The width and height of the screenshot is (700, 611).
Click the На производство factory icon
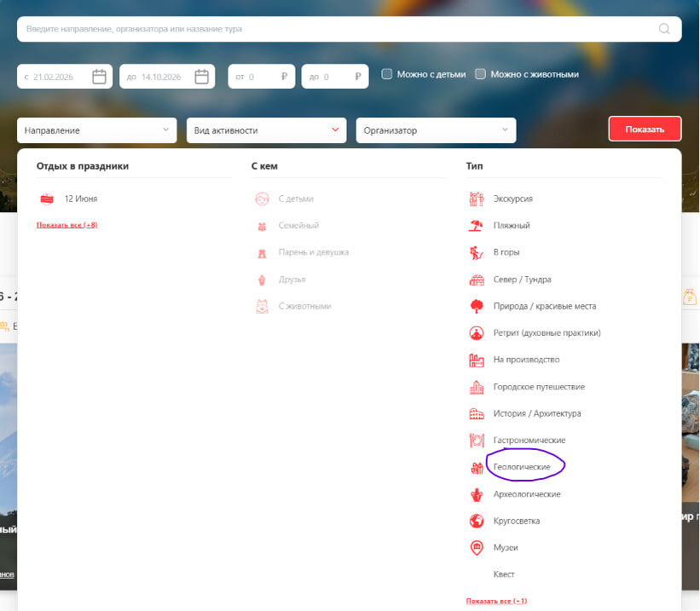coord(477,360)
